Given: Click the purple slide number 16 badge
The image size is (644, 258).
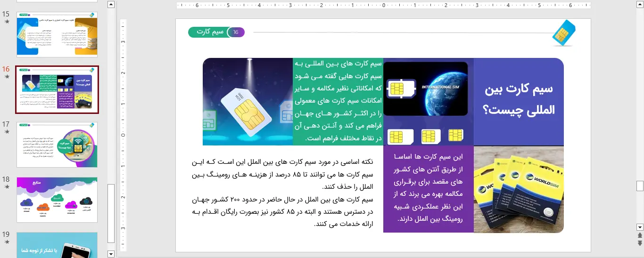Looking at the screenshot, I should (236, 32).
